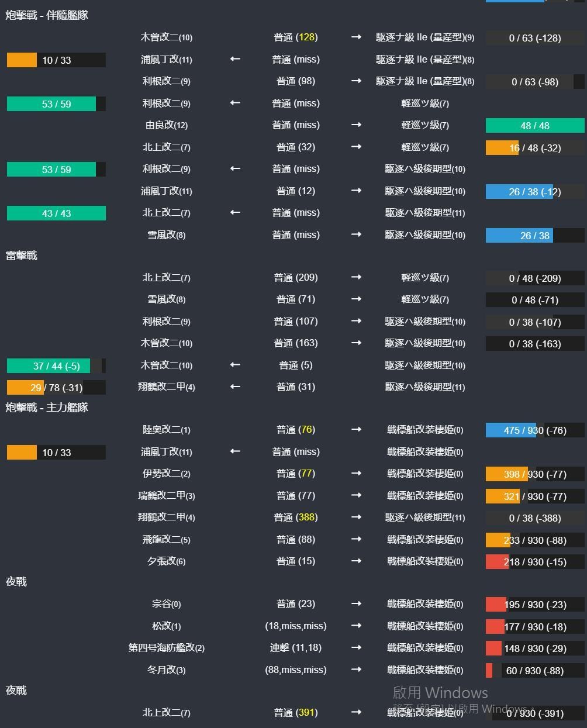Click the arrow beside 冬月改 attack row
Viewport: 587px width, 728px height.
click(356, 670)
